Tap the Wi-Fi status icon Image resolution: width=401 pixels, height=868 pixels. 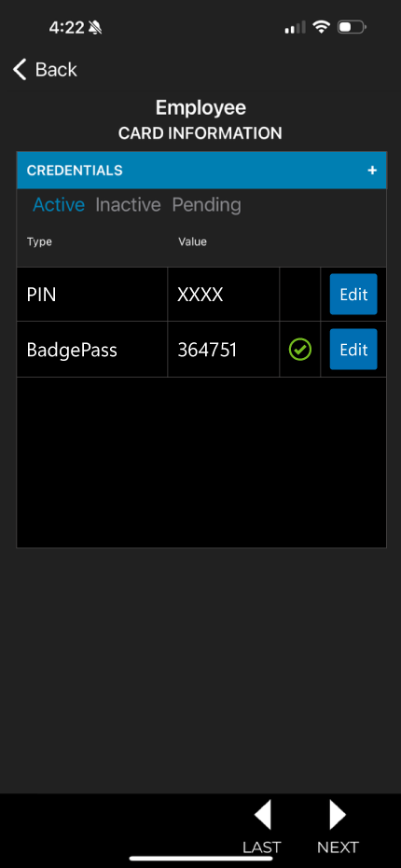(x=321, y=26)
